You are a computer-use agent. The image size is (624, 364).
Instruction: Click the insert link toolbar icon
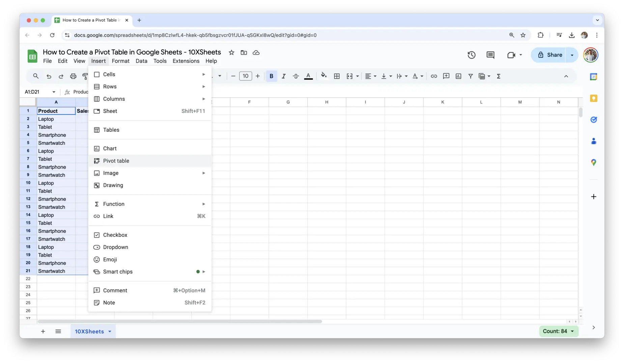click(434, 76)
